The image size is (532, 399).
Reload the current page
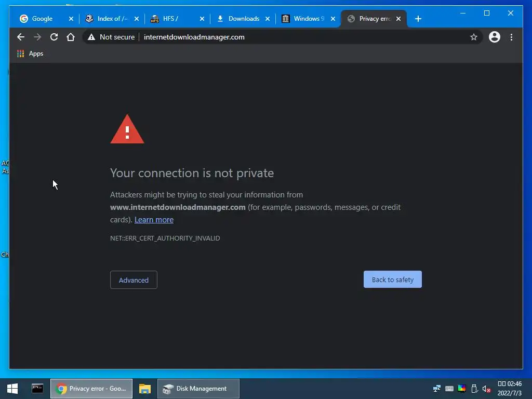click(54, 37)
